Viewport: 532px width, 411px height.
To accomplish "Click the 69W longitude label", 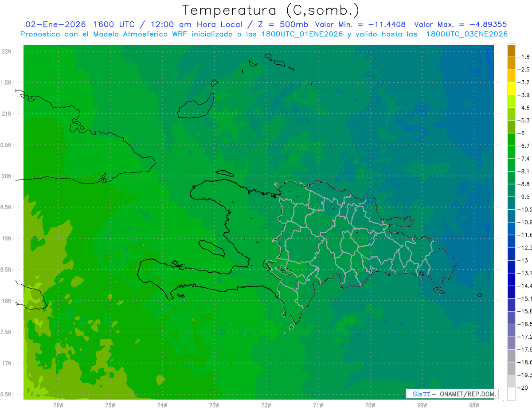I will (422, 405).
